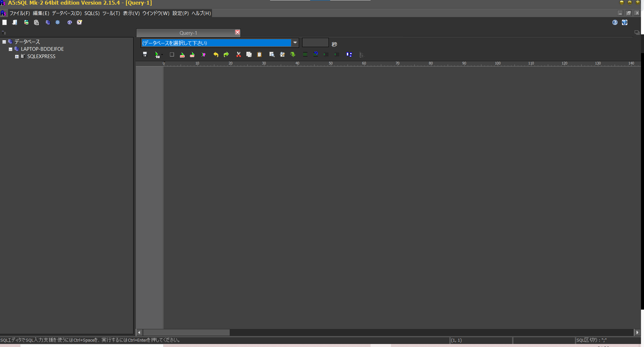Save the query with the disk icon

pos(145,54)
